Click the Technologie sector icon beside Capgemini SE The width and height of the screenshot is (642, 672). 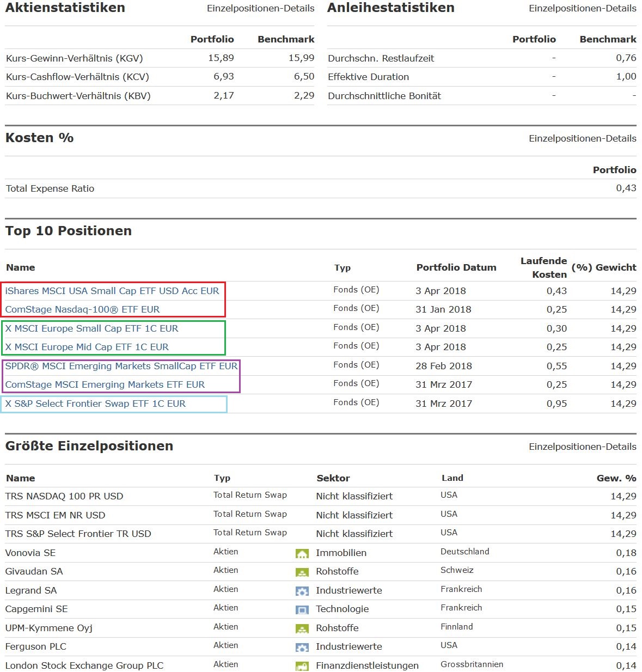click(x=302, y=610)
